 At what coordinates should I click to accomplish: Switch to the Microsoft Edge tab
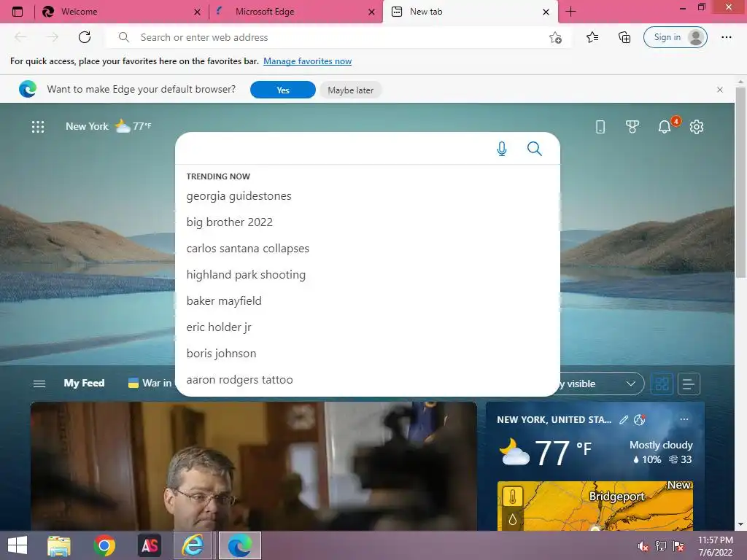[x=295, y=12]
